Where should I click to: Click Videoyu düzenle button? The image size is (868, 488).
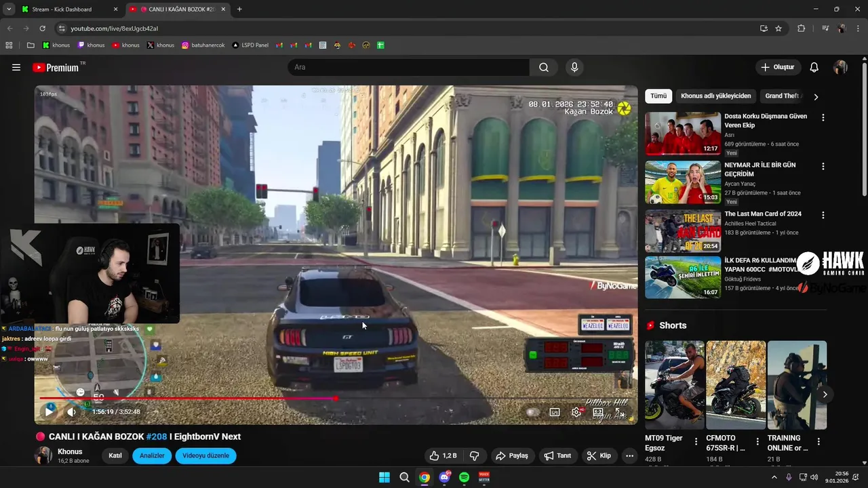[x=205, y=455]
